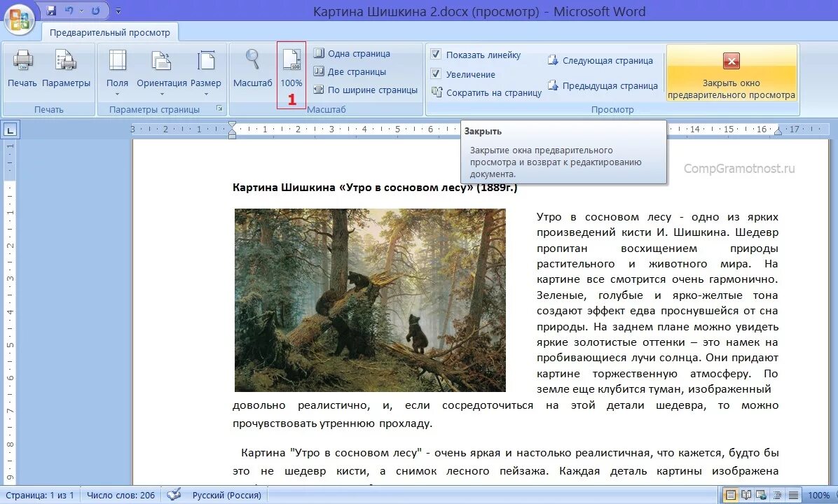Open the Поля margins dropdown

(117, 72)
